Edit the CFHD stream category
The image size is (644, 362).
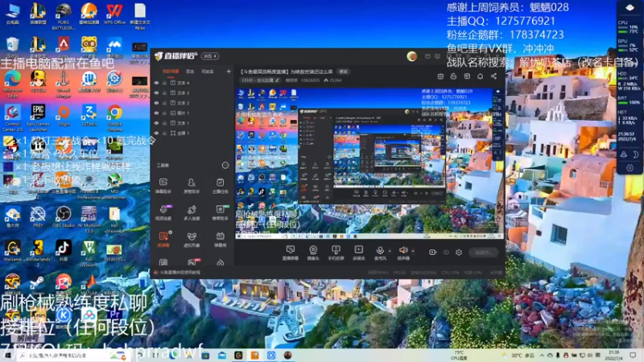tap(260, 80)
